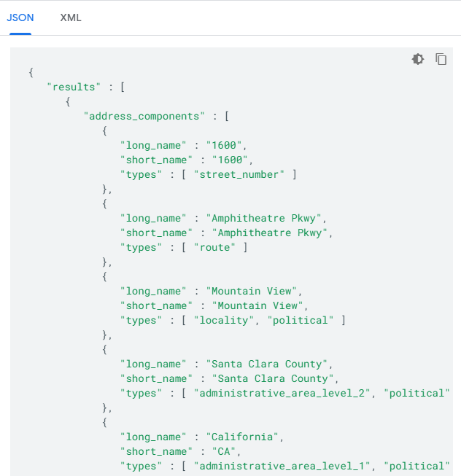Click the "address_components" key
This screenshot has width=461, height=476.
[144, 117]
